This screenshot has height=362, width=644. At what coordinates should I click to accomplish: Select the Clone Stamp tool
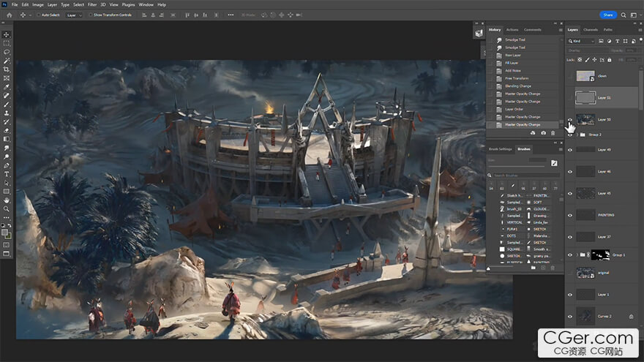point(7,113)
